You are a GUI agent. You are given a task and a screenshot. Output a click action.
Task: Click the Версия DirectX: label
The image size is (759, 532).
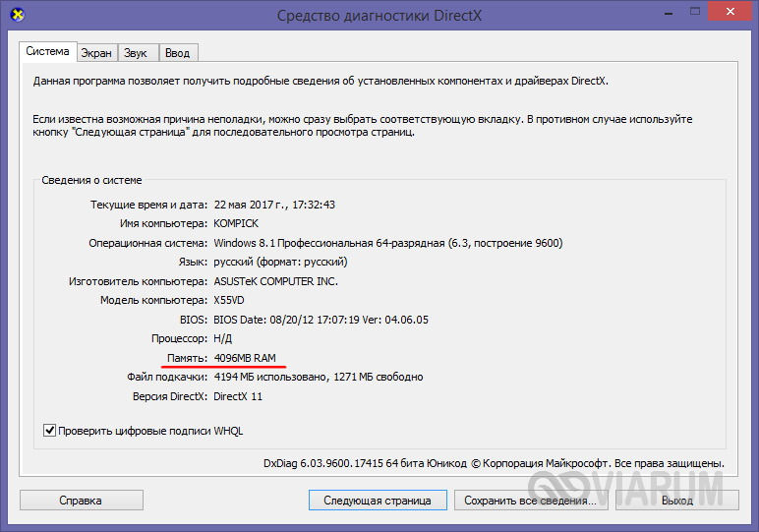pyautogui.click(x=170, y=396)
